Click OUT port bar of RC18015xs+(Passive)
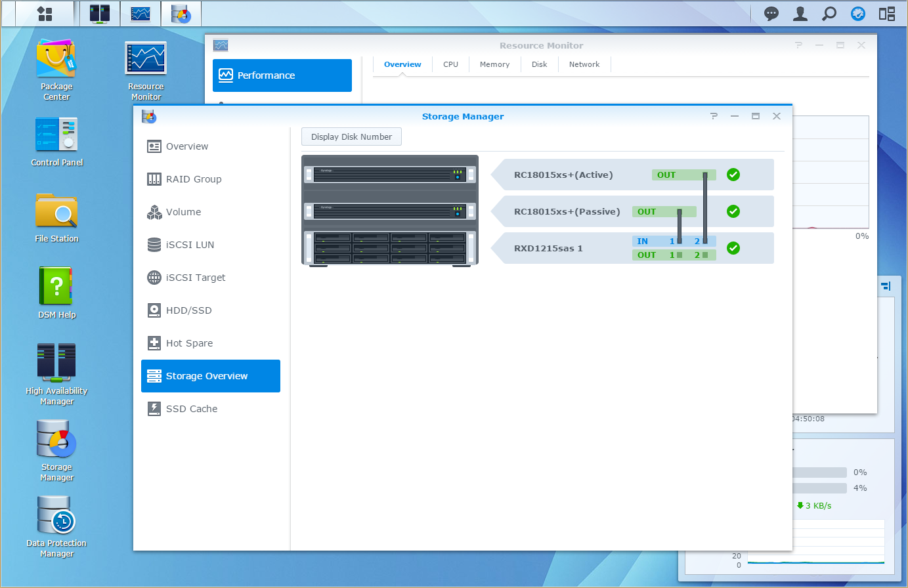Image resolution: width=908 pixels, height=588 pixels. pyautogui.click(x=664, y=211)
